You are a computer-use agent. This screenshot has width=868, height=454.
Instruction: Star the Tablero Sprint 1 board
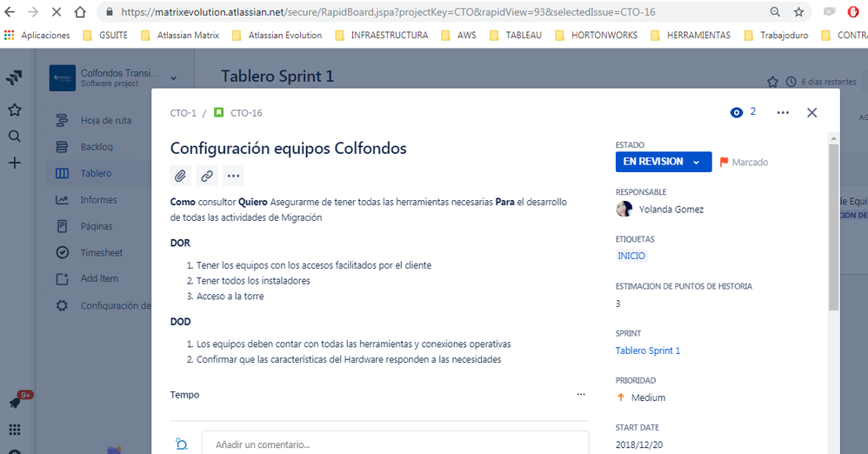[x=772, y=82]
